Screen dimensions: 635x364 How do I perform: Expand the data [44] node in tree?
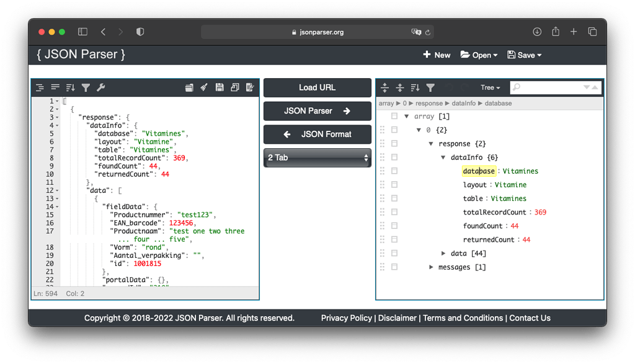443,254
